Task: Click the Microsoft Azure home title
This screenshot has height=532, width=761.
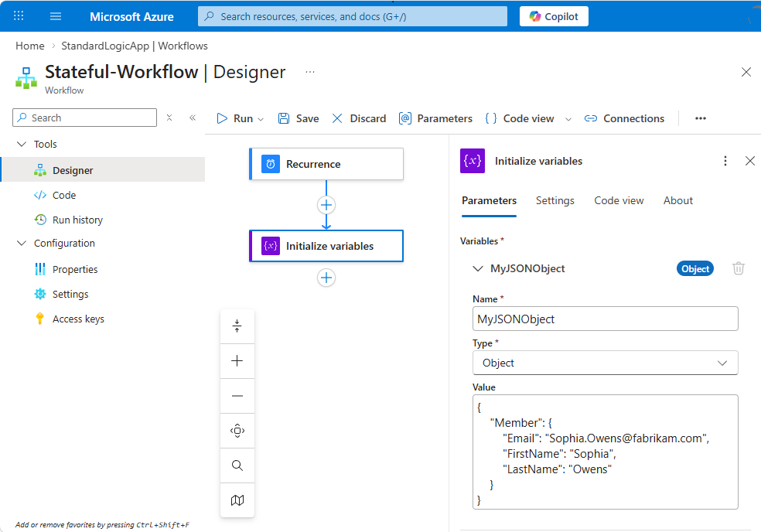Action: [x=131, y=16]
